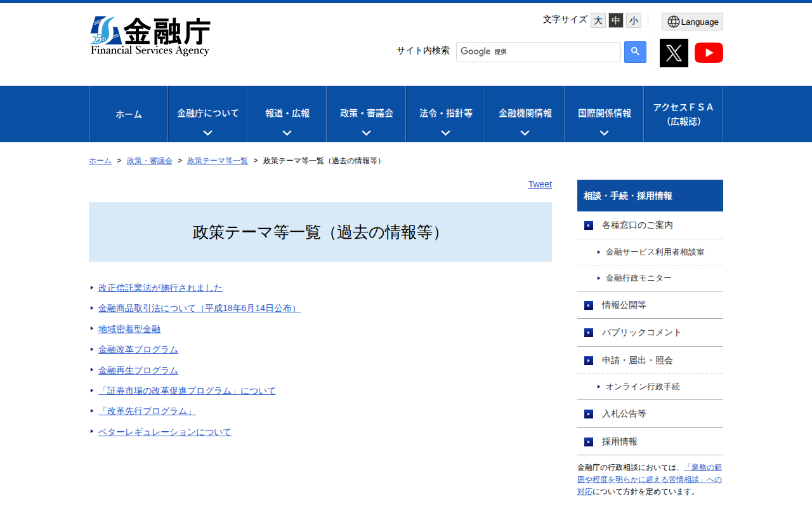Open the 「改革先行プログラム」 link
The height and width of the screenshot is (508, 812).
(147, 411)
